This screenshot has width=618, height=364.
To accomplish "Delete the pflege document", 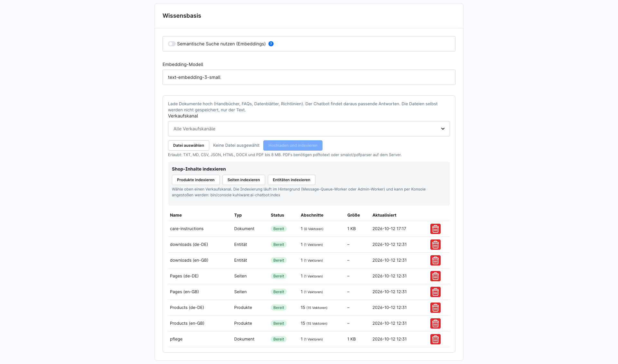I will [x=435, y=339].
